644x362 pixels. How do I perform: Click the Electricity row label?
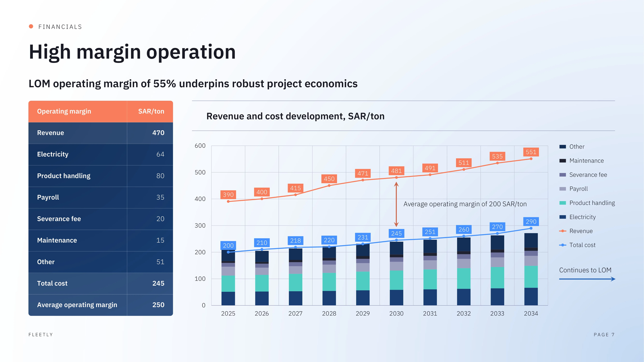coord(53,154)
